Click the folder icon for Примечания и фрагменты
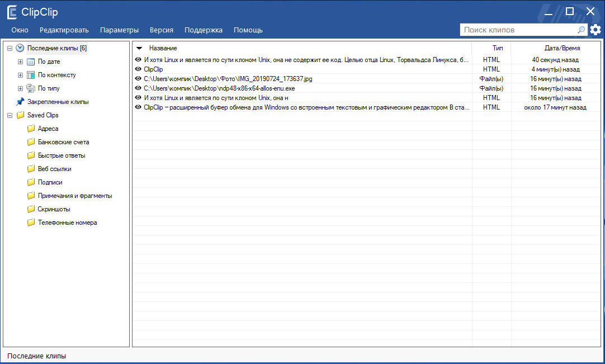This screenshot has width=605, height=364. pyautogui.click(x=31, y=196)
